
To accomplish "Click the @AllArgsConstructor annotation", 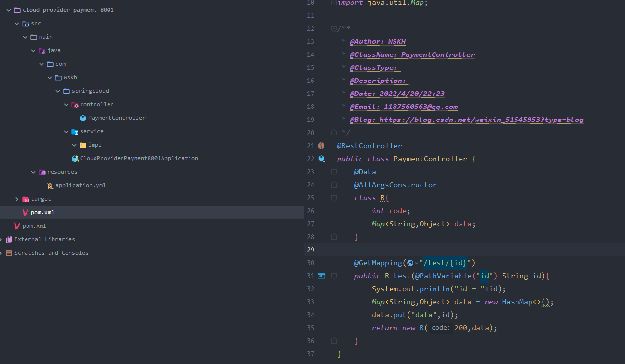I will [395, 185].
